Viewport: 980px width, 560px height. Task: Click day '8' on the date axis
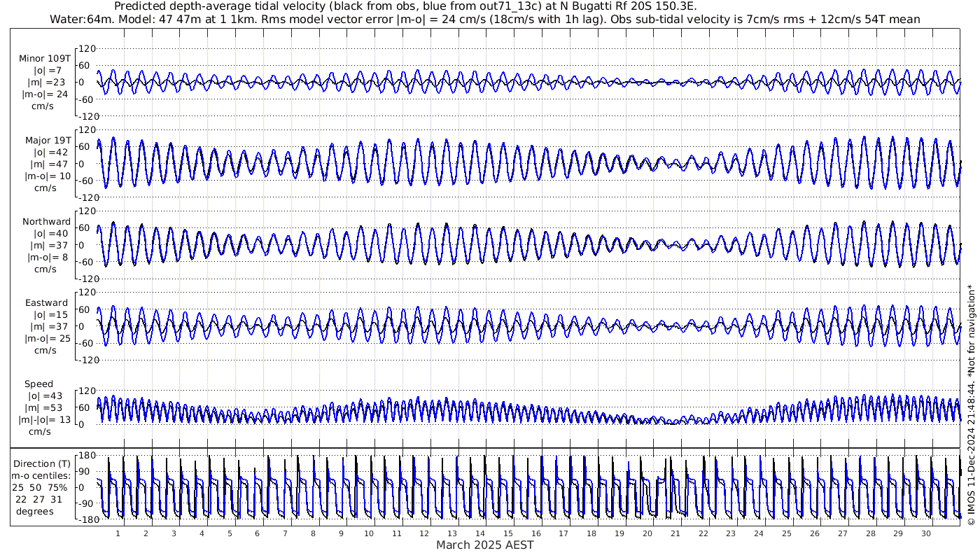[313, 533]
